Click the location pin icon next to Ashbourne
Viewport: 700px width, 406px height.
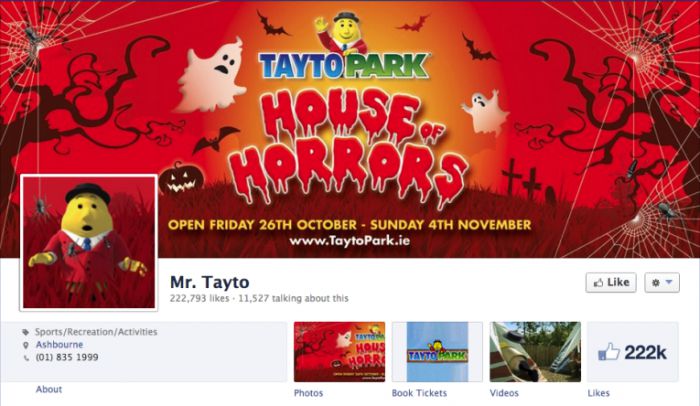pos(26,345)
